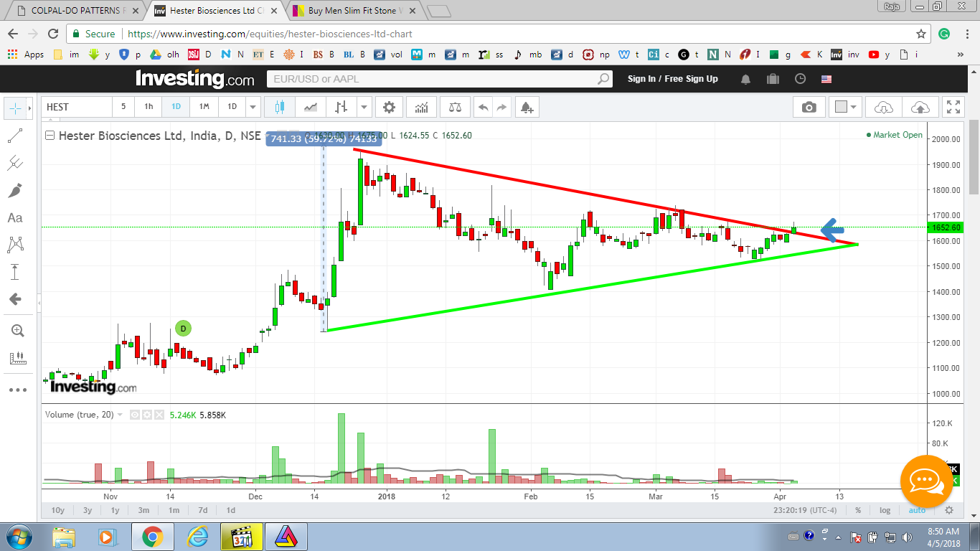Select the highlighted 1D interval
Screen dimensions: 980x551
[x=176, y=107]
